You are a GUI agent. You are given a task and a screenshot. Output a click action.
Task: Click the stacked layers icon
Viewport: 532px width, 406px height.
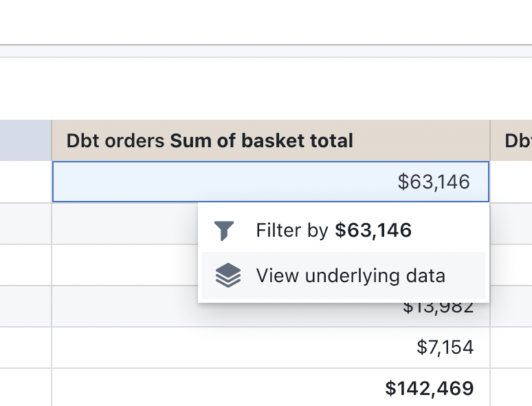(228, 276)
